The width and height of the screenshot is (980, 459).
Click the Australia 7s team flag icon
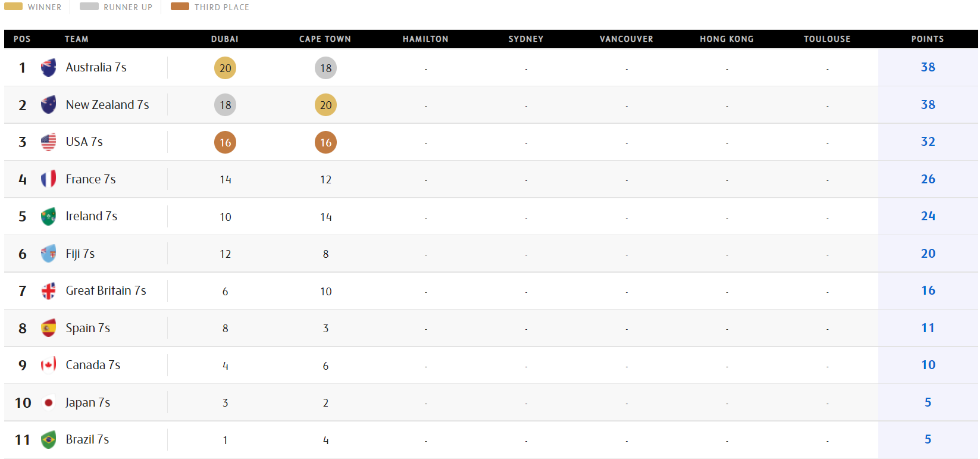point(48,67)
